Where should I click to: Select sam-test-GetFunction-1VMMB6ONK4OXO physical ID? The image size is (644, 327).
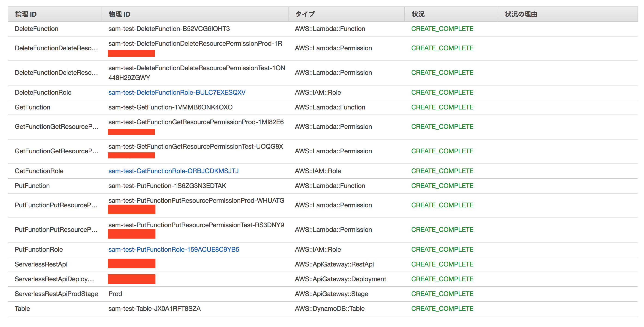click(x=171, y=107)
